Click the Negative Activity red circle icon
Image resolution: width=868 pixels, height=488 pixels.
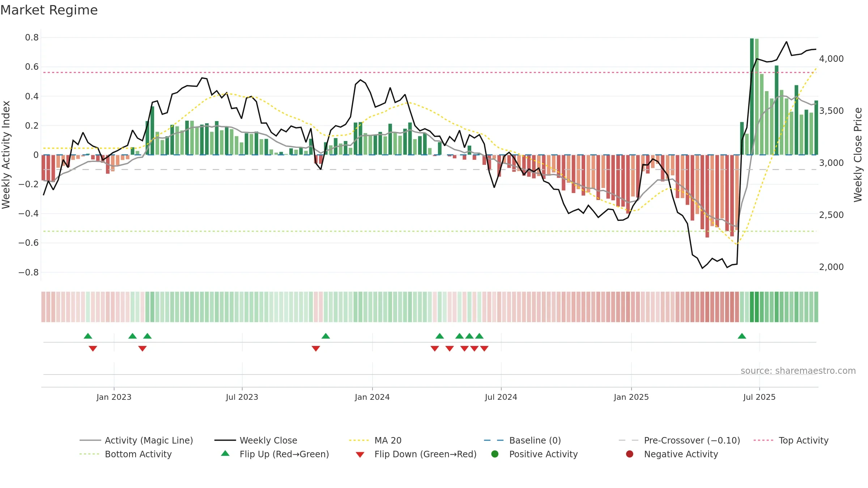tap(630, 454)
